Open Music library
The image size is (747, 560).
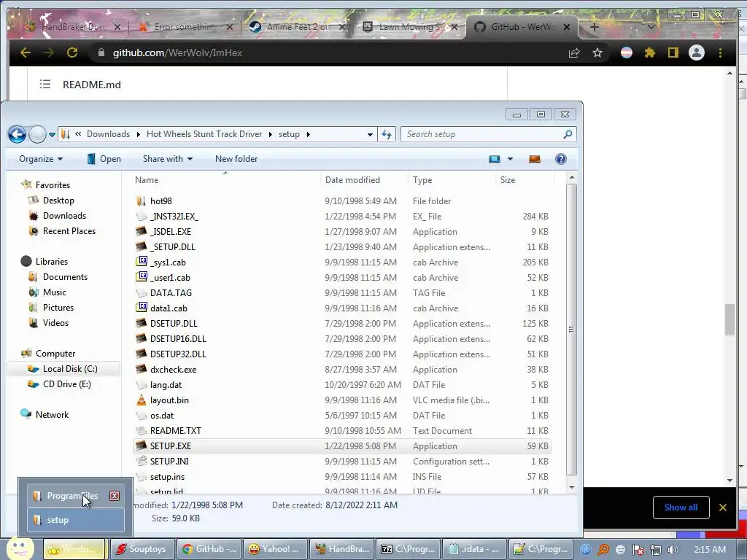(x=54, y=292)
